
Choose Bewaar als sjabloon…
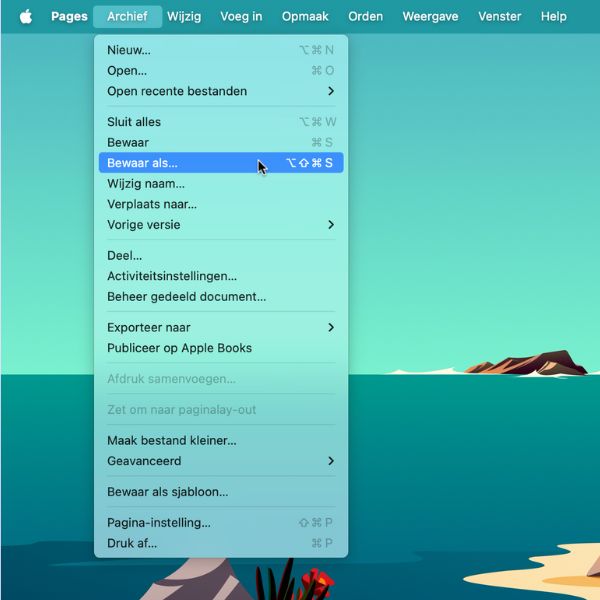[221, 492]
